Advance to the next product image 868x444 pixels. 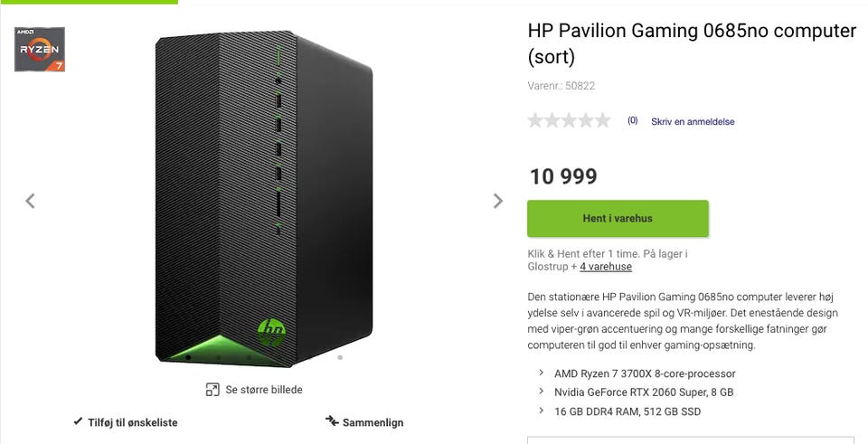[x=497, y=201]
